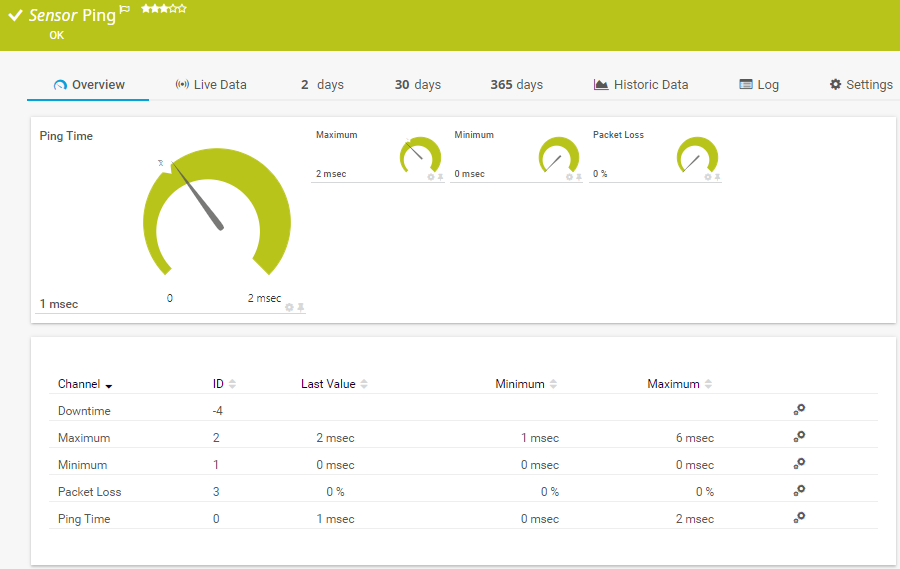Open Ping Time gauge gear settings
Screen dimensions: 900x569
tap(290, 307)
